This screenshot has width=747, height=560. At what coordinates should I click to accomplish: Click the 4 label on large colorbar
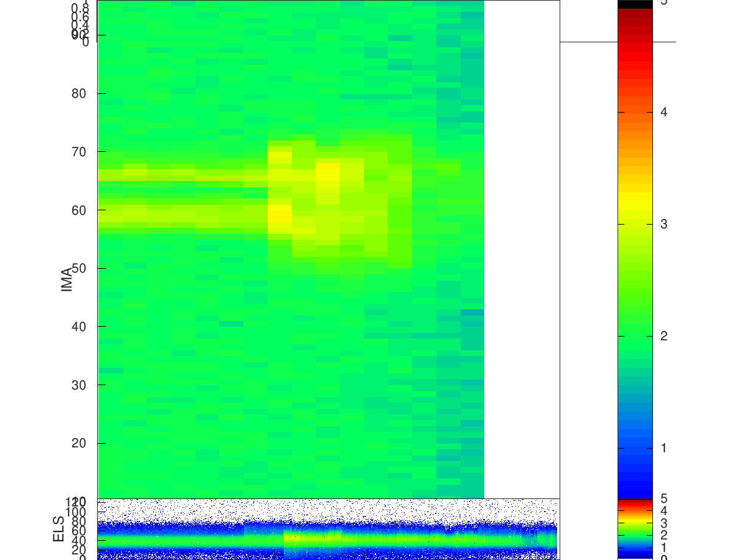click(x=664, y=112)
